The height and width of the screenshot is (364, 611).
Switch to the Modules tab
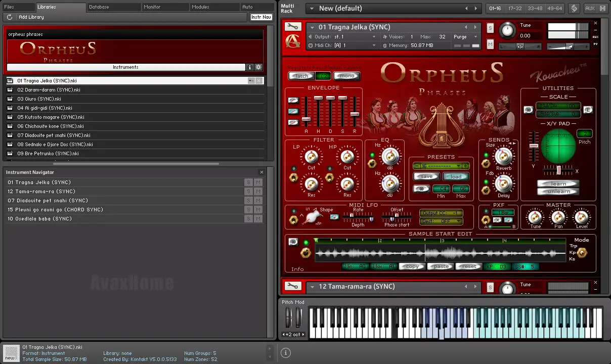pyautogui.click(x=214, y=7)
